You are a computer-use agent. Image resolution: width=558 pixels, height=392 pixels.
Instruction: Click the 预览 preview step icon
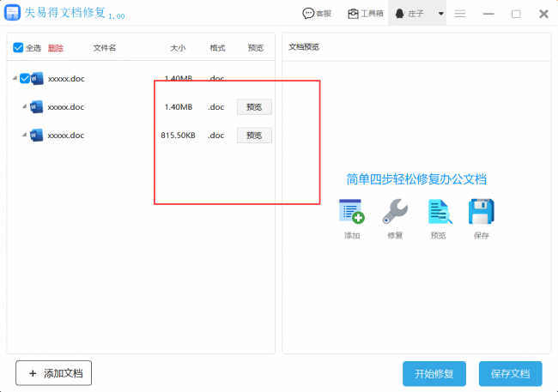[x=440, y=211]
